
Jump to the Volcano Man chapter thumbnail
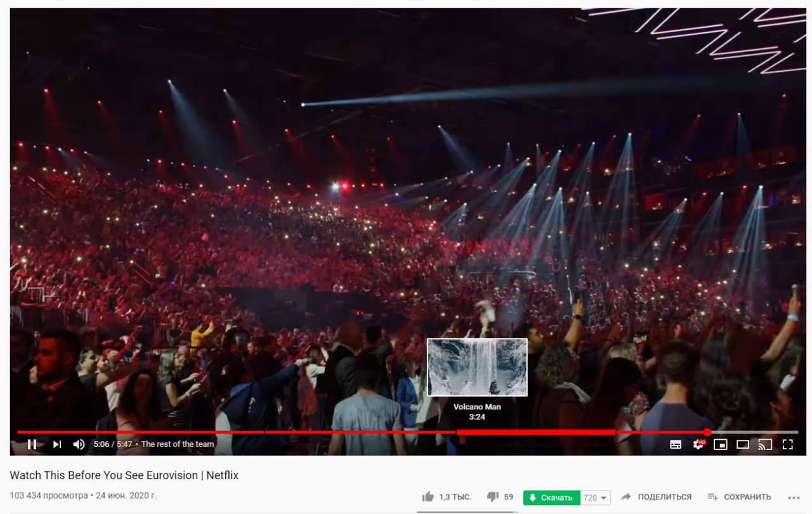coord(477,368)
